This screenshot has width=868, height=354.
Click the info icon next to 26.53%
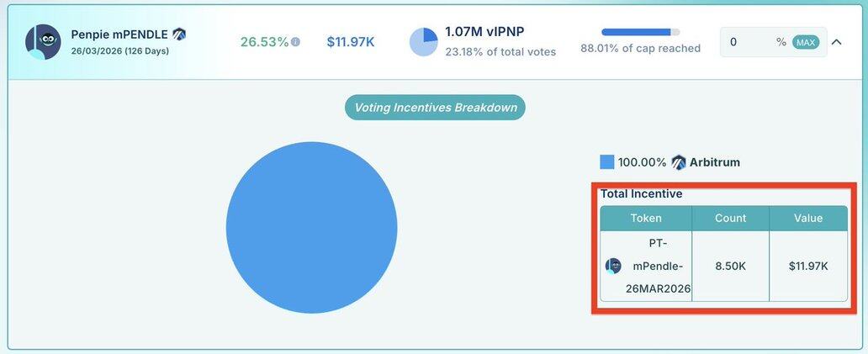click(295, 42)
